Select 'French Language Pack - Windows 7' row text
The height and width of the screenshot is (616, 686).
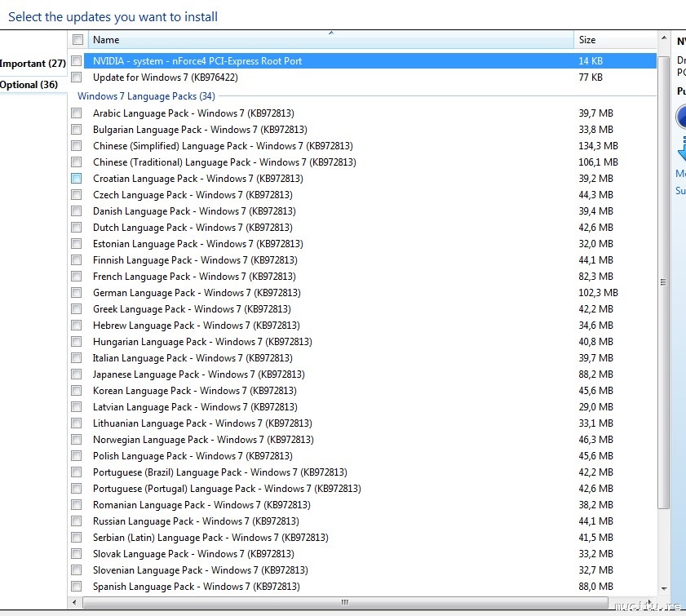[x=194, y=277]
